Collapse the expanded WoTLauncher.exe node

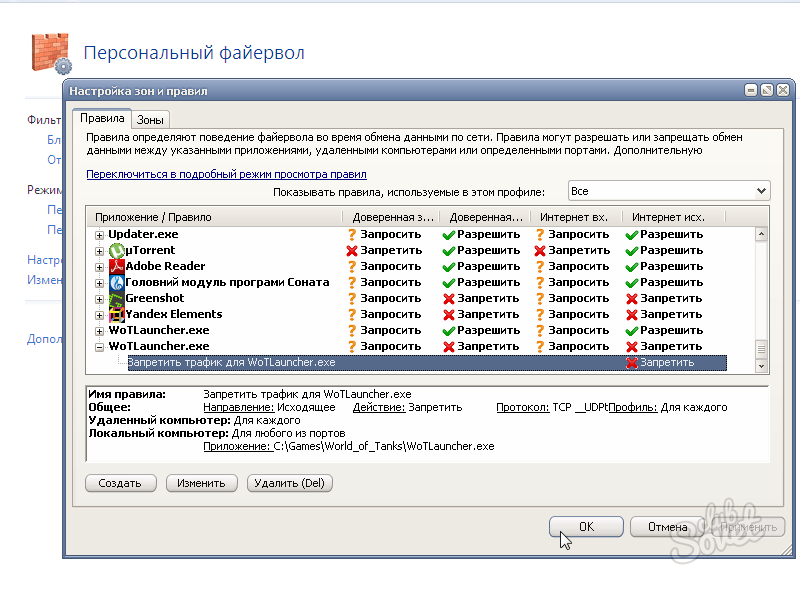99,346
